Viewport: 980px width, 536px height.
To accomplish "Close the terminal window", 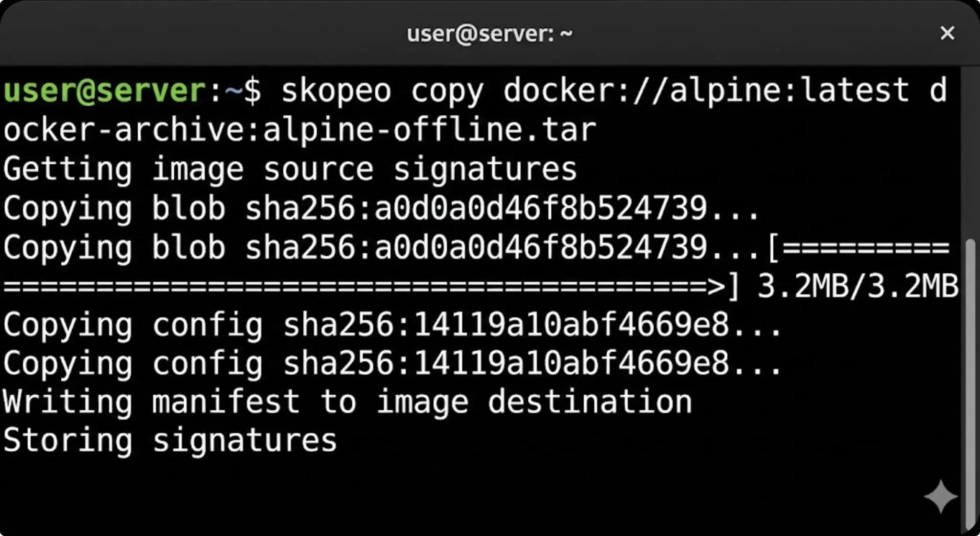I will point(947,33).
